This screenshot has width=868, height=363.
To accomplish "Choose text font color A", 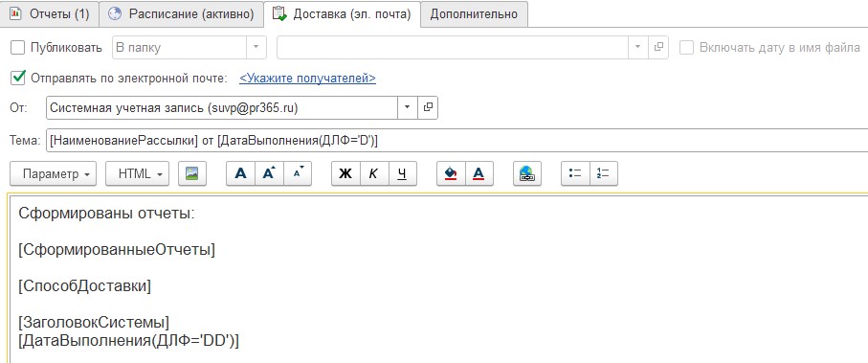I will pos(479,173).
